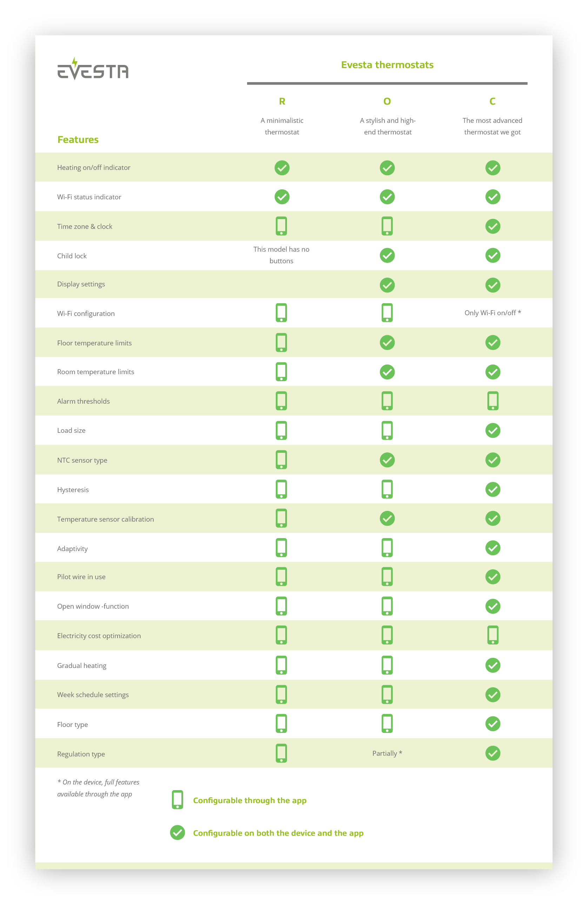Click the checkmark icon in the legend
588x900 pixels.
177,832
